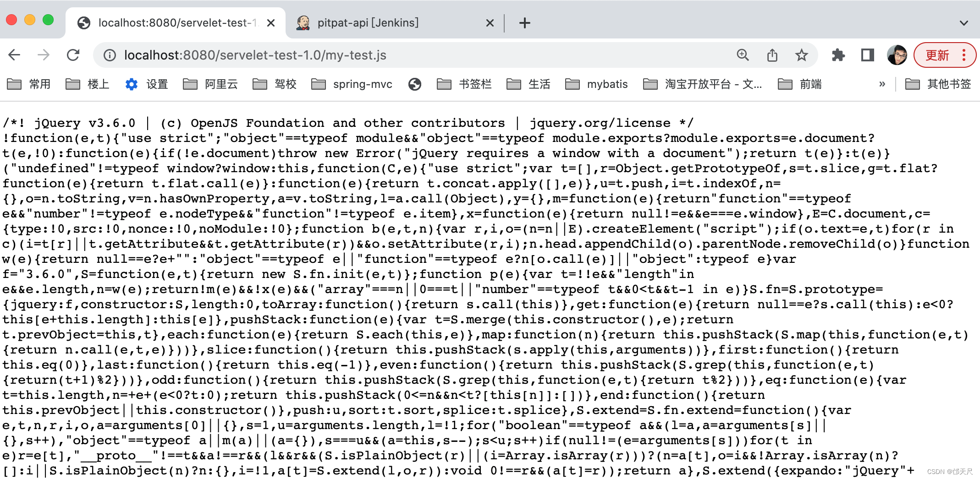Screen dimensions: 980x479
Task: Open the 楼上 bookmarks folder
Action: coord(87,84)
